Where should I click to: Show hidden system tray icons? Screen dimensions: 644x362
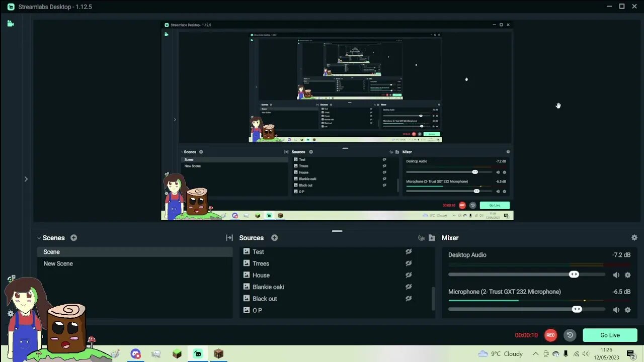click(x=535, y=354)
